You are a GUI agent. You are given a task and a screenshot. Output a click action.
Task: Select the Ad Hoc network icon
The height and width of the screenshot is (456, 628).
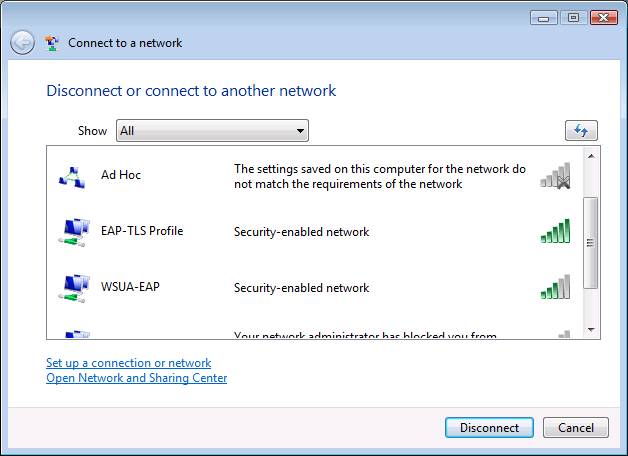pyautogui.click(x=72, y=177)
